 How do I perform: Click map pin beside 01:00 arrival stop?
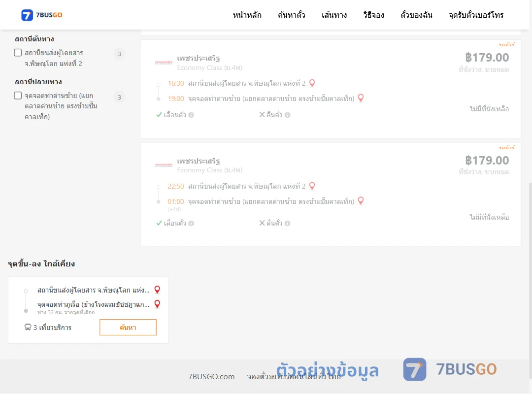click(x=361, y=200)
